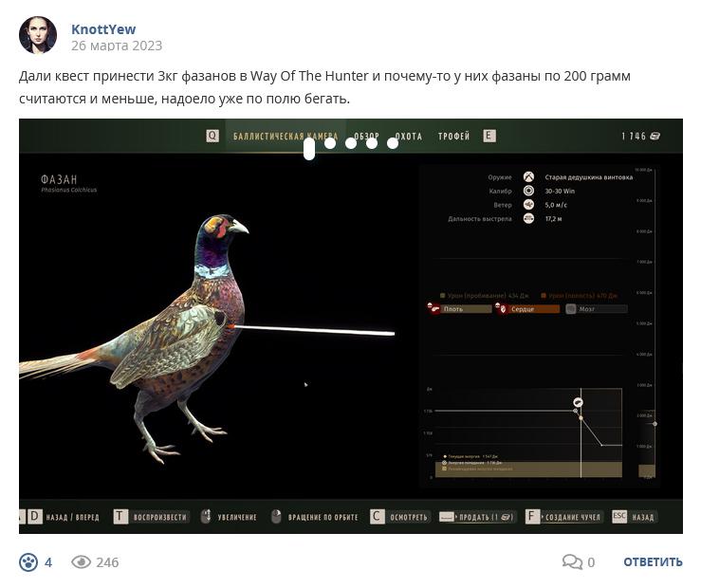Click the 30-30 Win caliber value
This screenshot has width=701, height=588.
[x=560, y=192]
